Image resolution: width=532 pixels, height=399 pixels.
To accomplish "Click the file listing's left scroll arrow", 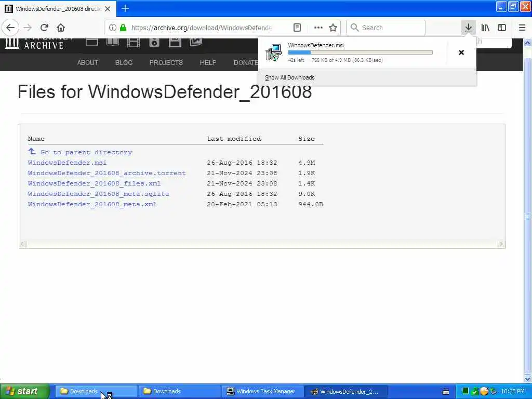I will click(x=23, y=244).
